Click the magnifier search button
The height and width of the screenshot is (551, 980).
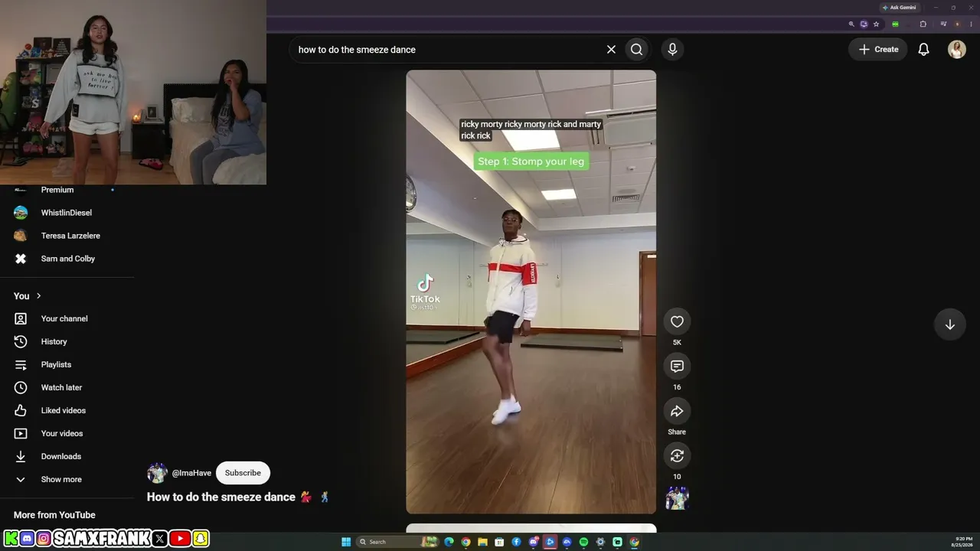tap(636, 50)
